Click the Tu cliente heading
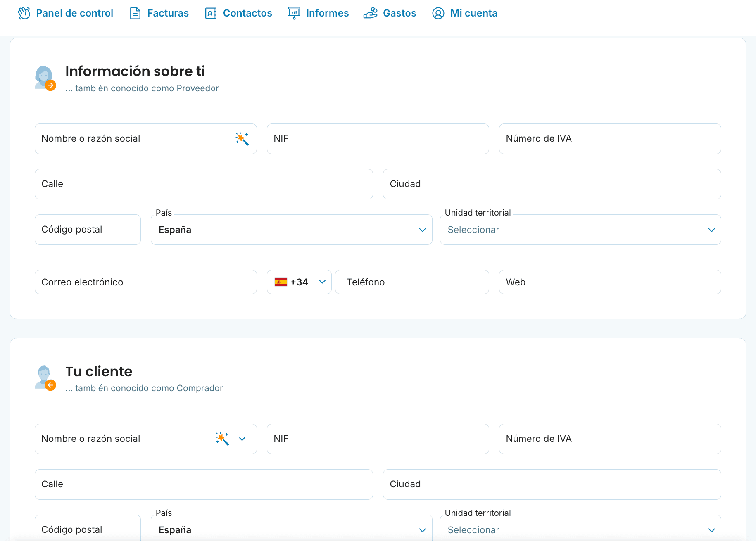 (99, 371)
